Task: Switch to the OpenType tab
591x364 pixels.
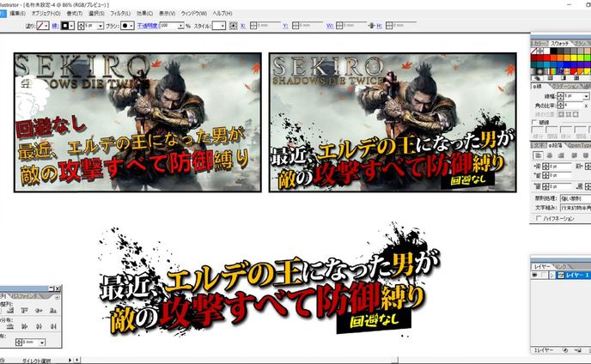Action: [579, 145]
